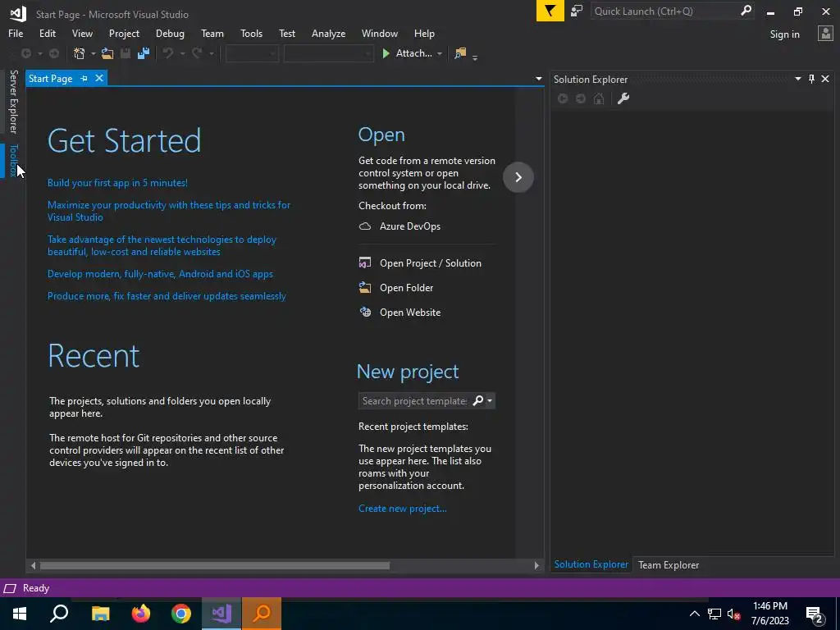Close the Start Page tab

pos(99,78)
